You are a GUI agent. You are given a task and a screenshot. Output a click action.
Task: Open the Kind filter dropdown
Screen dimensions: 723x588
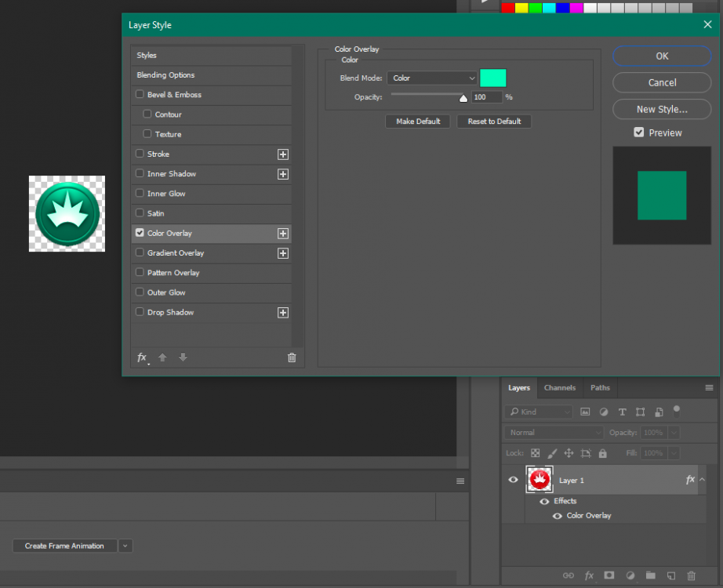[539, 412]
